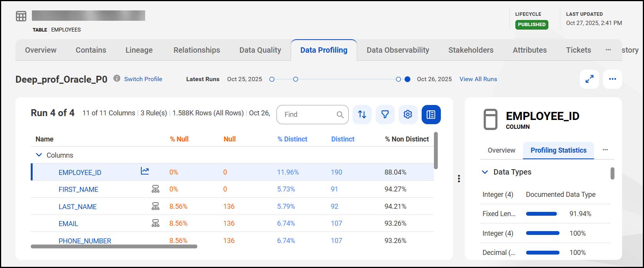Viewport: 644px width, 268px height.
Task: Open the Contains tab
Action: (x=91, y=50)
